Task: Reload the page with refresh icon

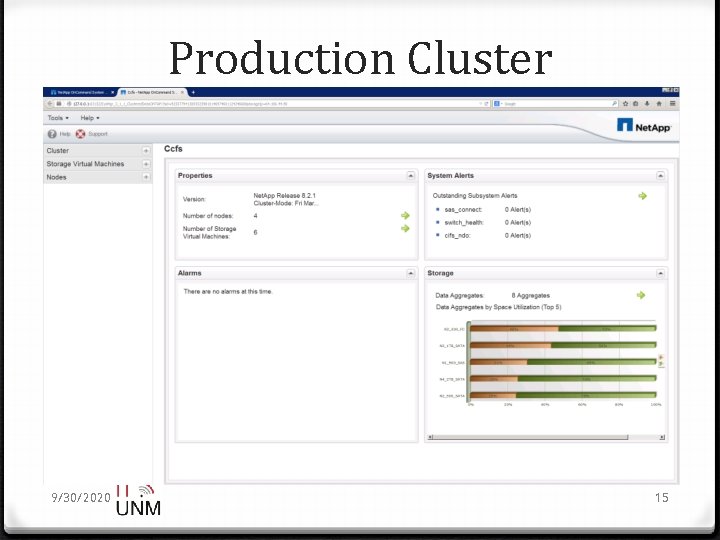Action: (486, 104)
